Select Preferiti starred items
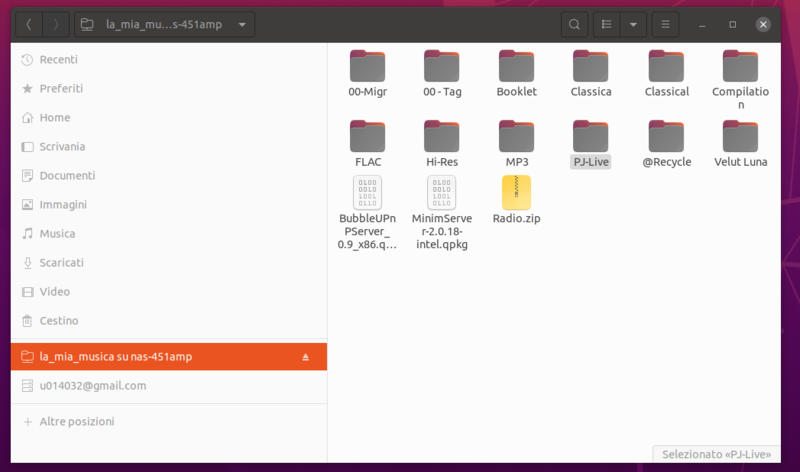This screenshot has height=472, width=800. 61,89
